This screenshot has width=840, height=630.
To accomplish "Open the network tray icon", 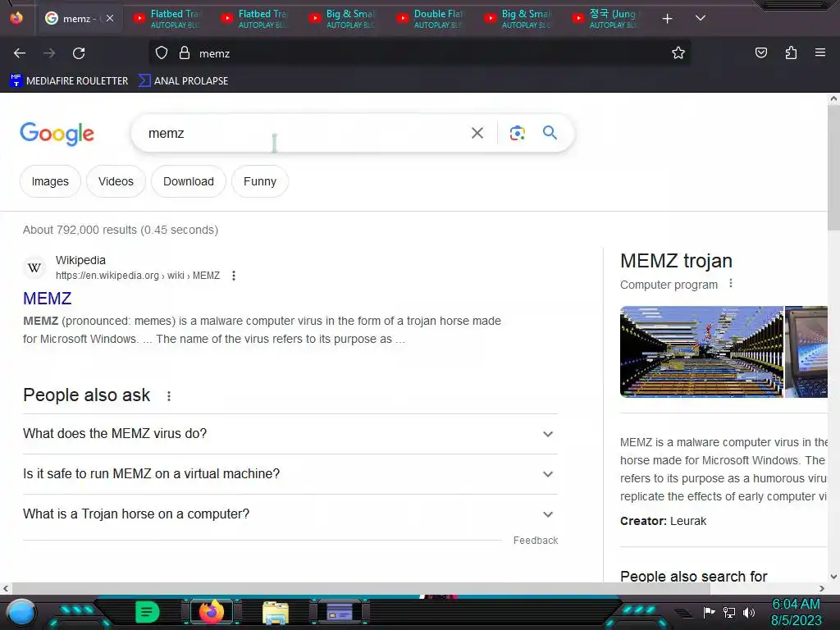I will [729, 612].
